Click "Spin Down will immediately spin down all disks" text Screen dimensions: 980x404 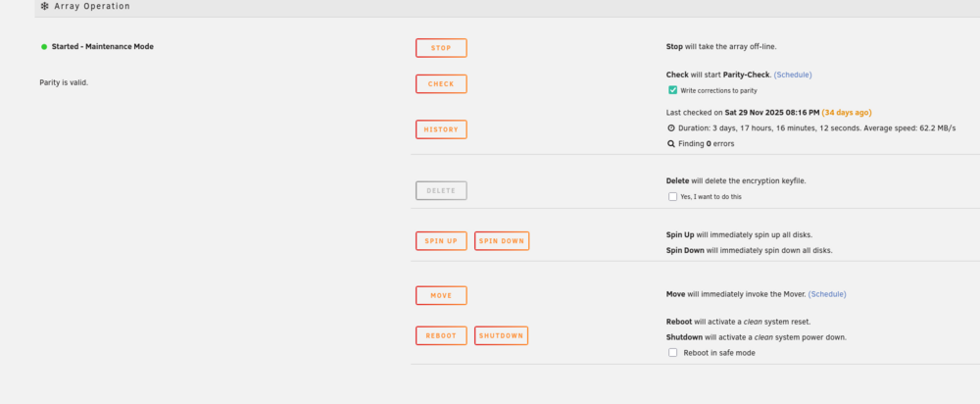click(x=750, y=251)
